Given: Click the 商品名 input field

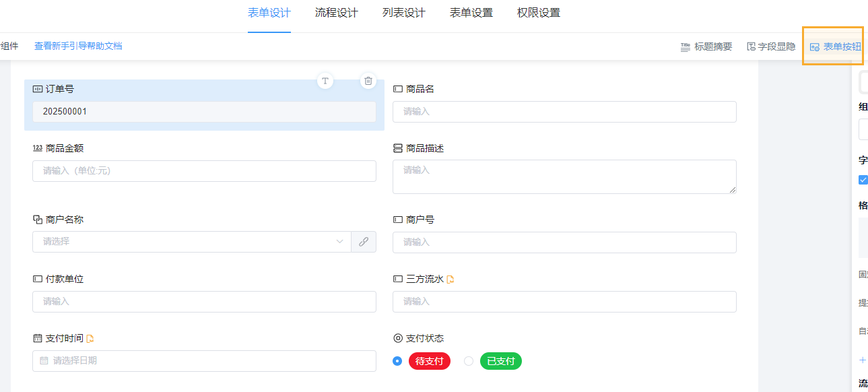Looking at the screenshot, I should click(x=564, y=111).
